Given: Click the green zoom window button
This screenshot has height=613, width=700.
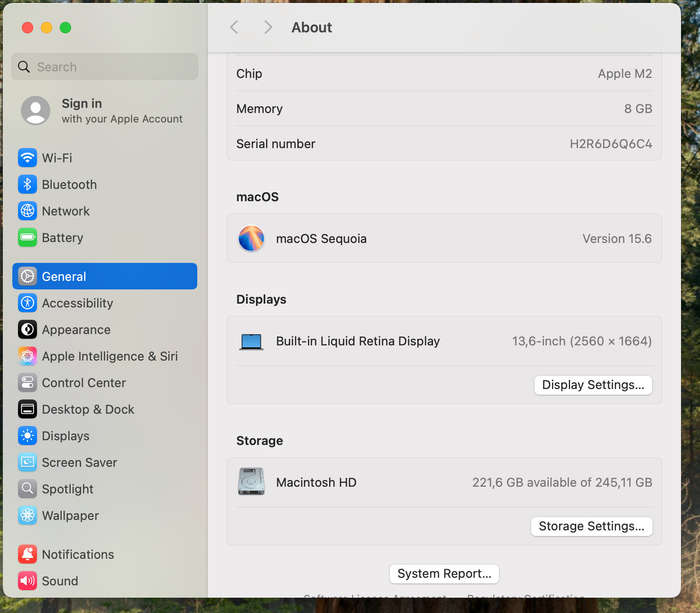Looking at the screenshot, I should (65, 28).
